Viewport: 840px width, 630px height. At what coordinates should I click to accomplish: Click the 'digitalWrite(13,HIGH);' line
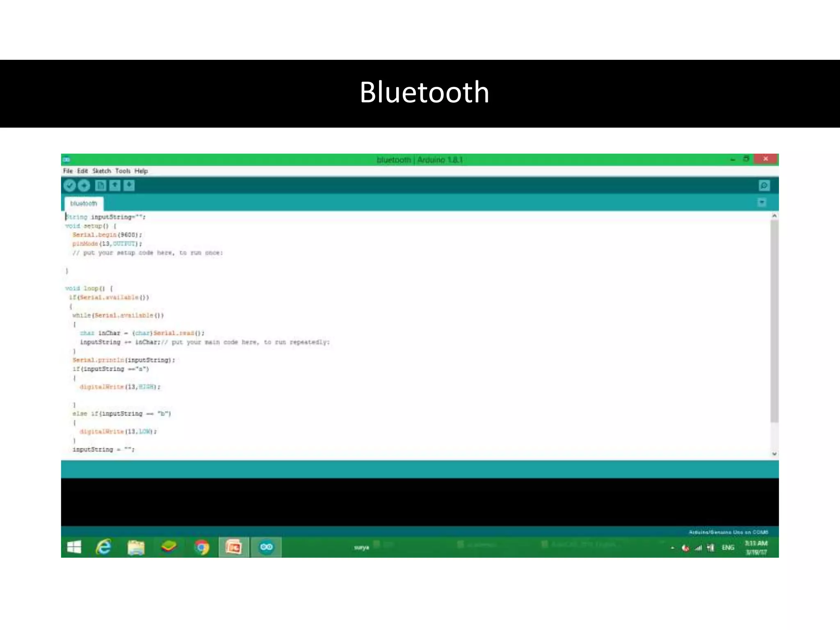point(120,387)
